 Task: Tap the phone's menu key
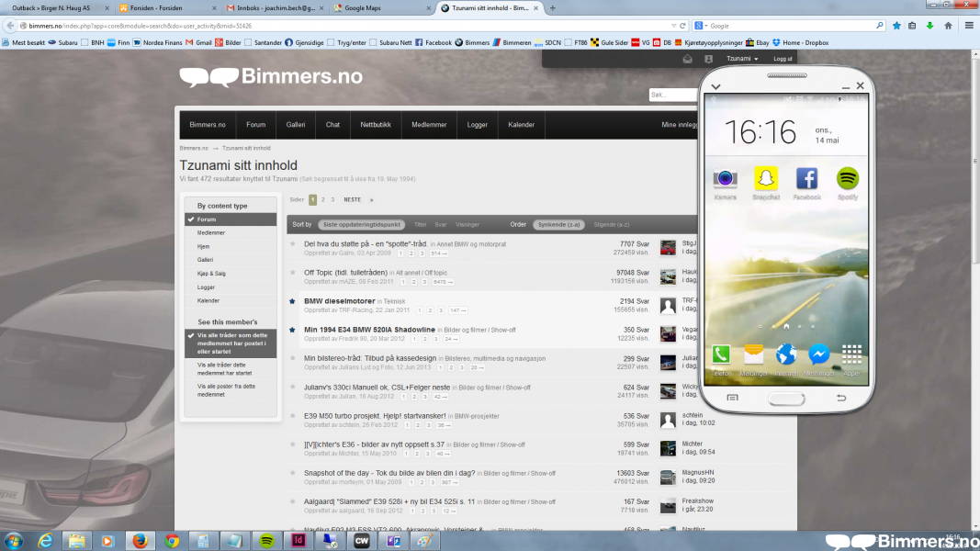(x=733, y=398)
